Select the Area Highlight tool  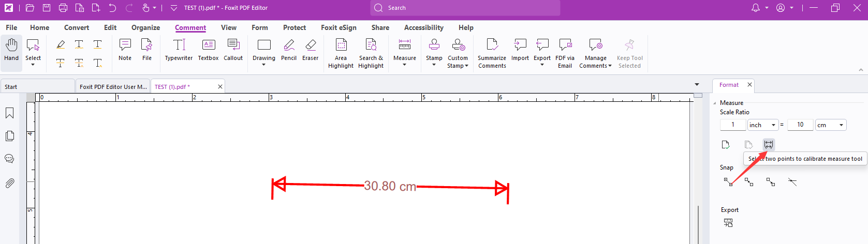[341, 53]
